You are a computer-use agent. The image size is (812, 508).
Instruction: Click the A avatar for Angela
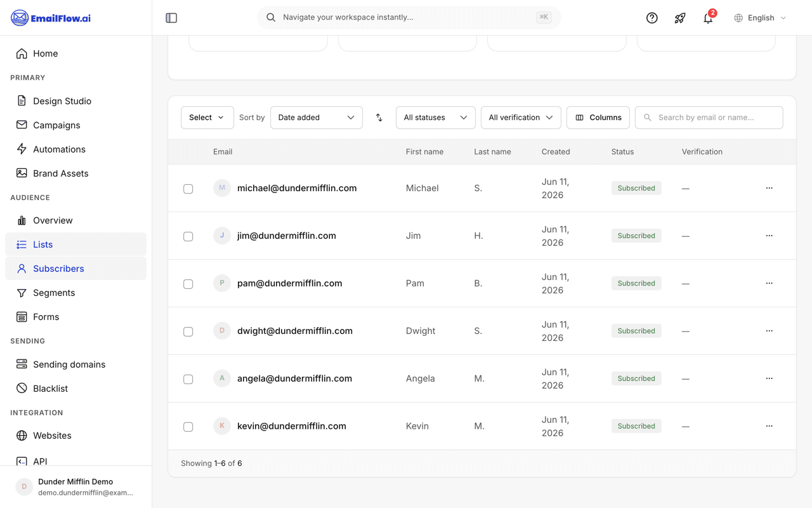[x=222, y=378]
